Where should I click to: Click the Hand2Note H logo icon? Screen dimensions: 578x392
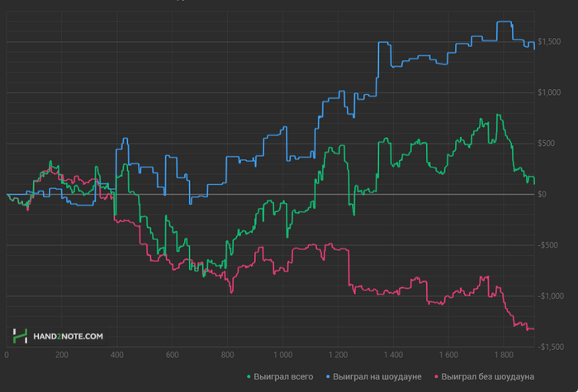pyautogui.click(x=20, y=336)
